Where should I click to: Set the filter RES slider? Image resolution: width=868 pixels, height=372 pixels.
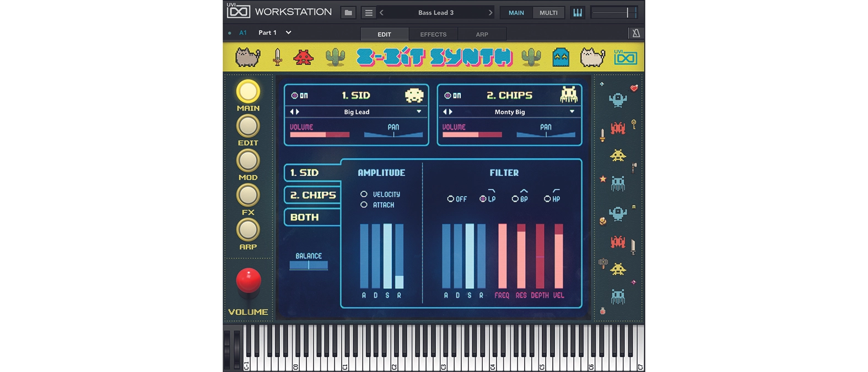(x=521, y=256)
